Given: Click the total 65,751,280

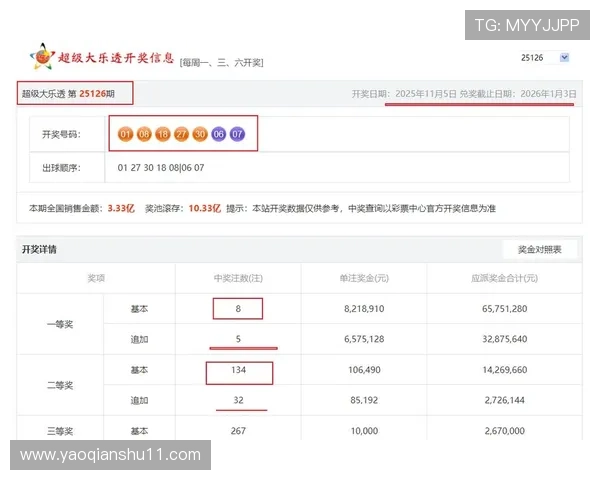Looking at the screenshot, I should coord(504,309).
